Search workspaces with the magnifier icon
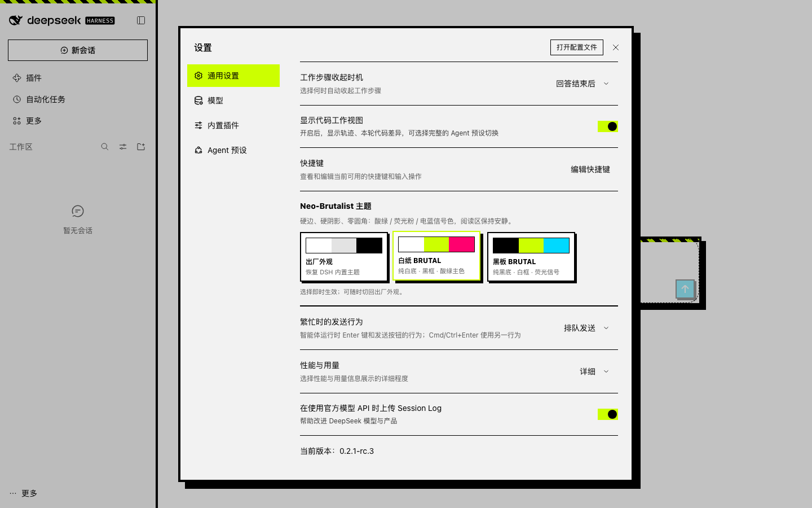The width and height of the screenshot is (812, 508). (x=105, y=147)
